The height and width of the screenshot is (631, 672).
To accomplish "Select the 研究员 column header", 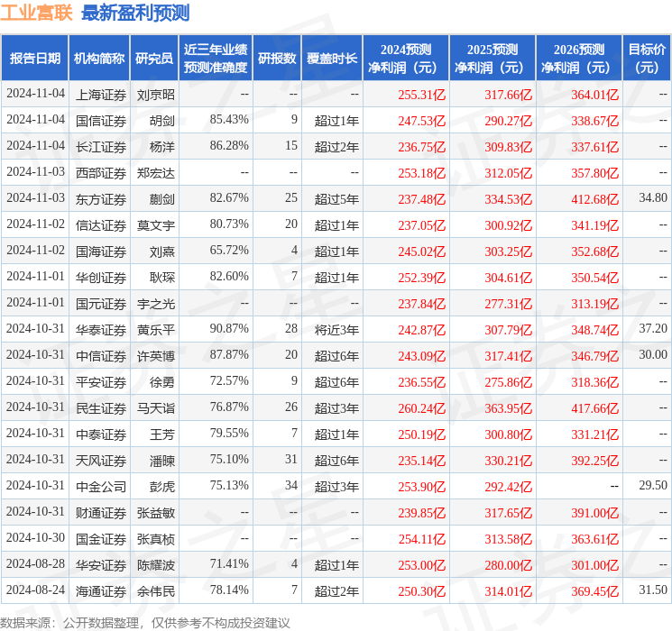I will [x=154, y=59].
